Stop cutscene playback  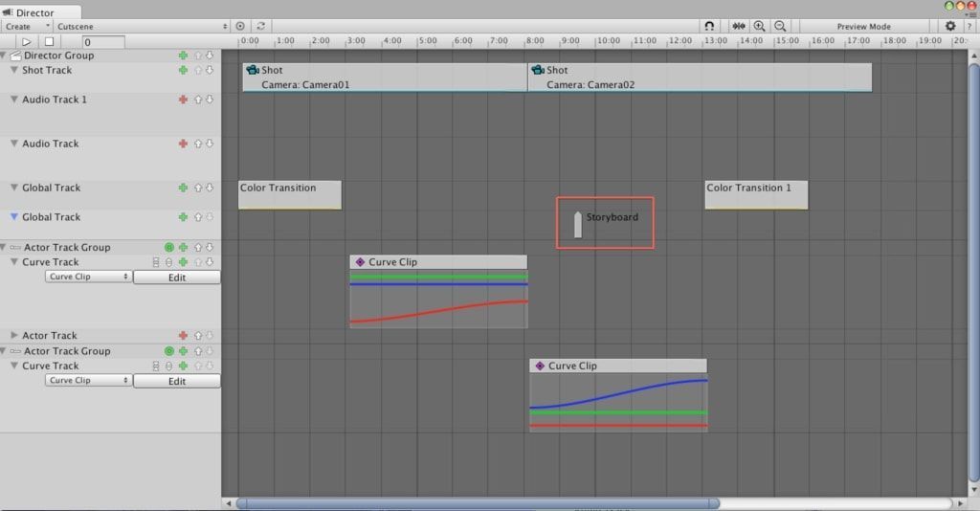[x=50, y=42]
